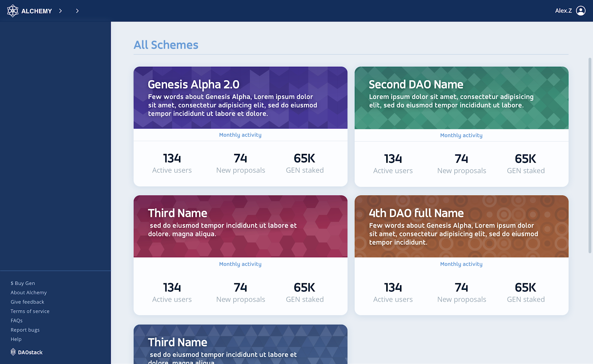The width and height of the screenshot is (593, 364).
Task: Open the user profile avatar icon
Action: 581,11
